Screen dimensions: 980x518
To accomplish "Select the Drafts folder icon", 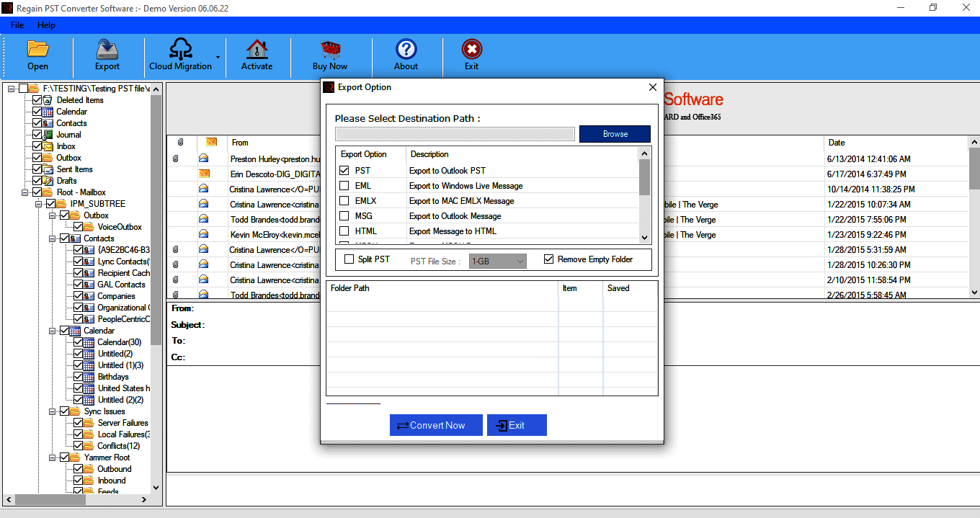I will [49, 181].
